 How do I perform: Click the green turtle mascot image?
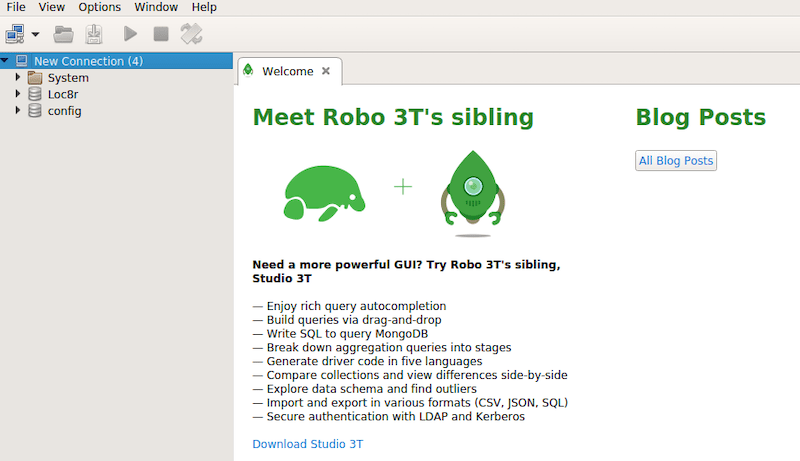point(324,193)
